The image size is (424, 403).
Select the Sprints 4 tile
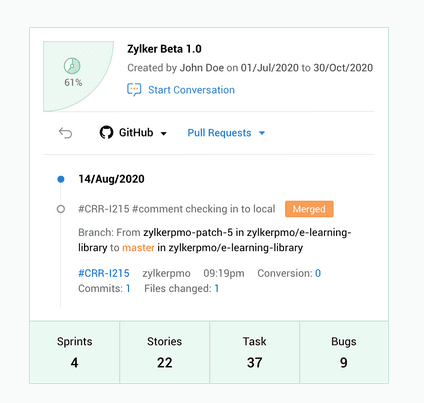[75, 352]
